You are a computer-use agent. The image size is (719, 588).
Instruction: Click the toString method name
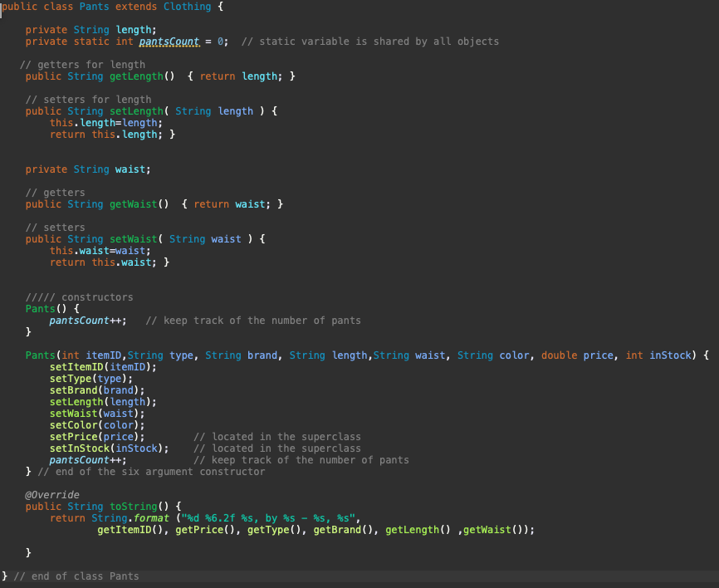134,507
